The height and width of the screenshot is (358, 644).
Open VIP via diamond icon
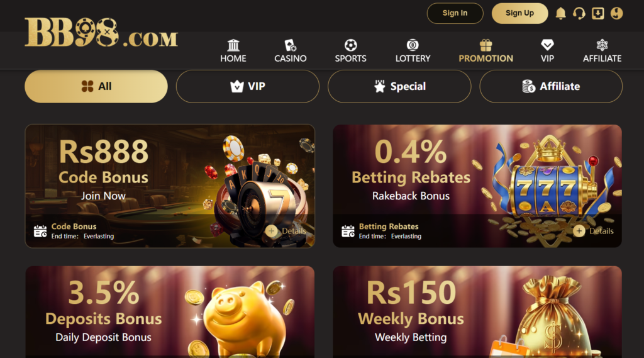click(547, 45)
